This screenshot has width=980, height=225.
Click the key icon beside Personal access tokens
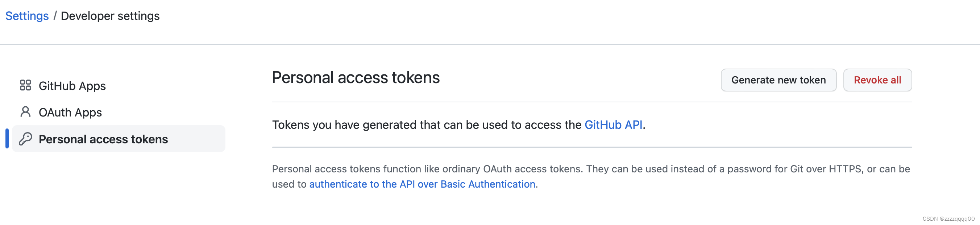coord(25,139)
